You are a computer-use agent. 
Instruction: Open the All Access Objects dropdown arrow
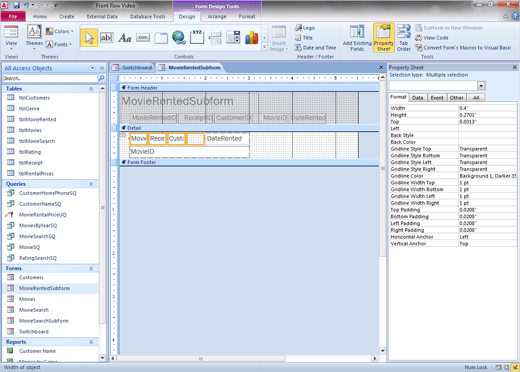[92, 68]
